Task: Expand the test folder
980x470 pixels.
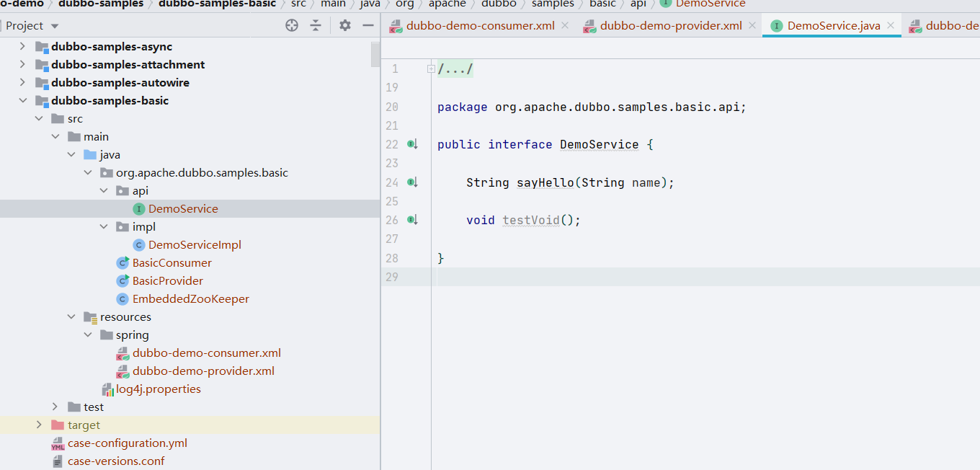Action: coord(55,407)
